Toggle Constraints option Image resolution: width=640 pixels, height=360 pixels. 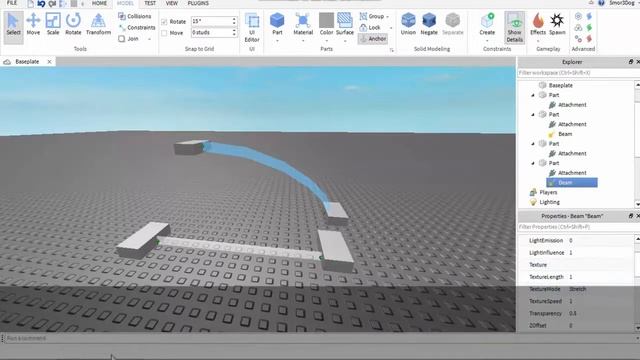tap(137, 27)
